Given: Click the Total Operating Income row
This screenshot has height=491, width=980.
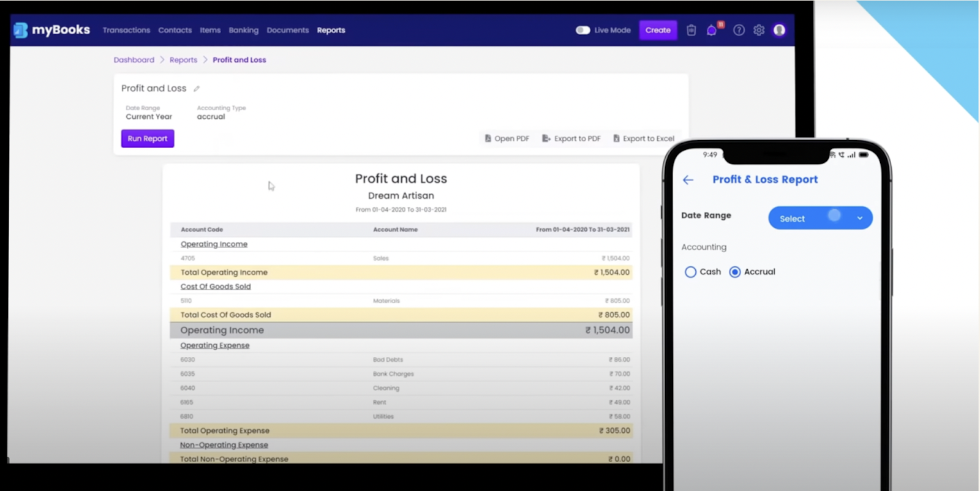Looking at the screenshot, I should 401,272.
